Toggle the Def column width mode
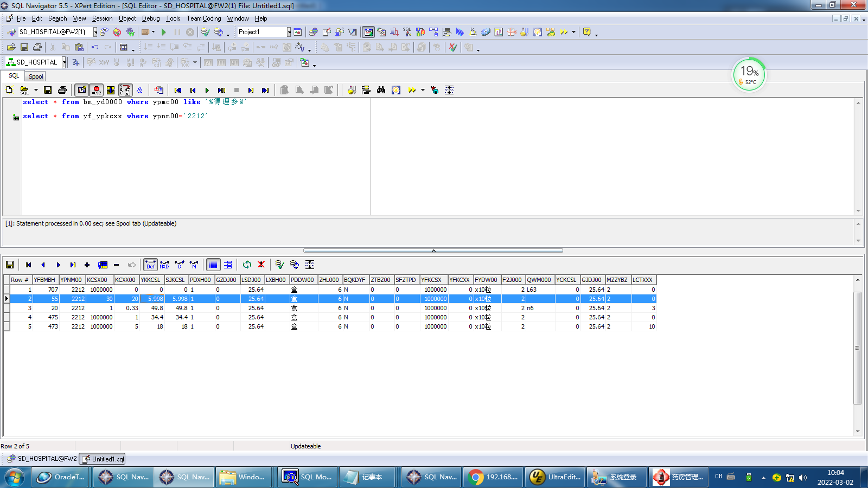 [150, 265]
